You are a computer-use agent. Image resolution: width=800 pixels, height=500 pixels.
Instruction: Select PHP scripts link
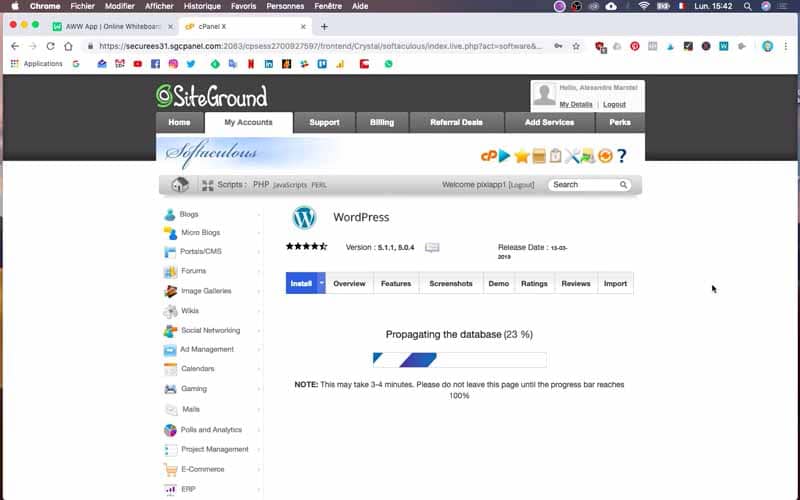pyautogui.click(x=261, y=184)
